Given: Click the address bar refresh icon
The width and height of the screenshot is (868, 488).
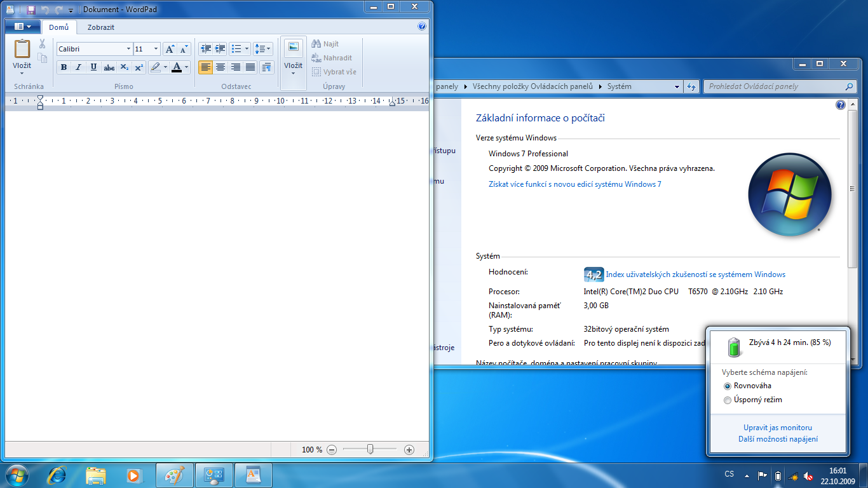Looking at the screenshot, I should (692, 86).
